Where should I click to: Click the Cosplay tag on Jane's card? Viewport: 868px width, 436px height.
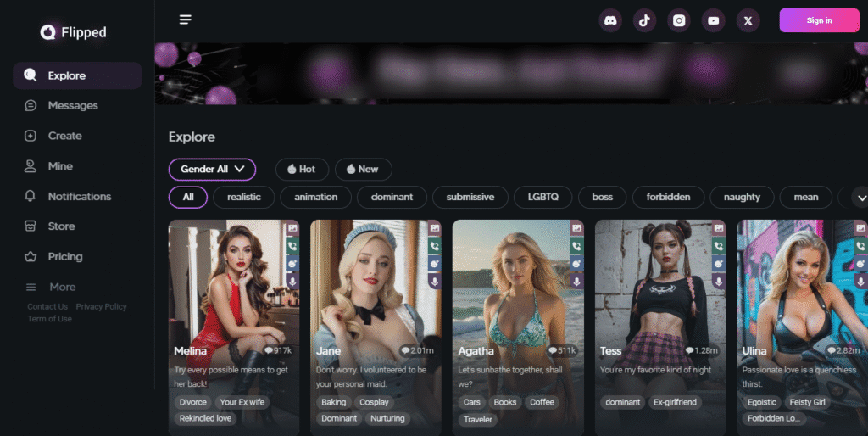click(x=374, y=402)
